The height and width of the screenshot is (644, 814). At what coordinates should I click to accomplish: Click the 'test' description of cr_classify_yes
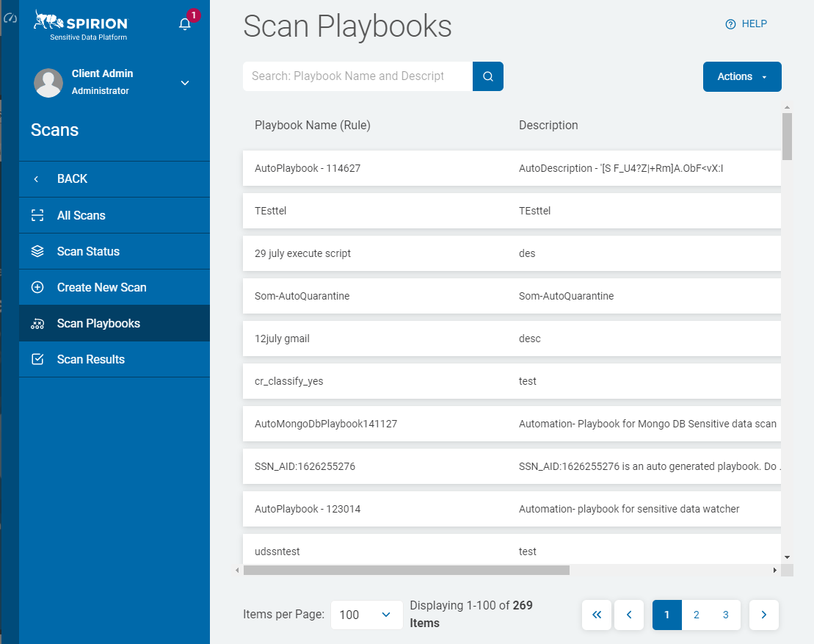(x=528, y=381)
